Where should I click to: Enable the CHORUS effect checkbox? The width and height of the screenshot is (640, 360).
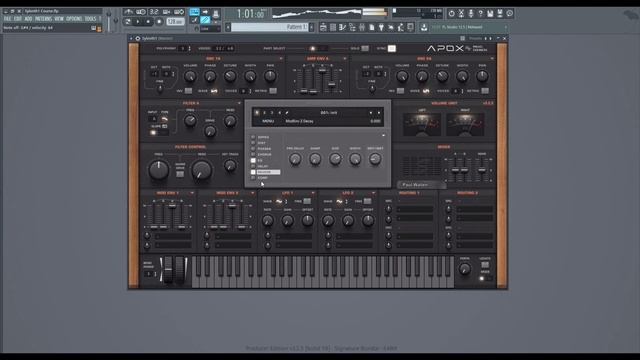(253, 154)
